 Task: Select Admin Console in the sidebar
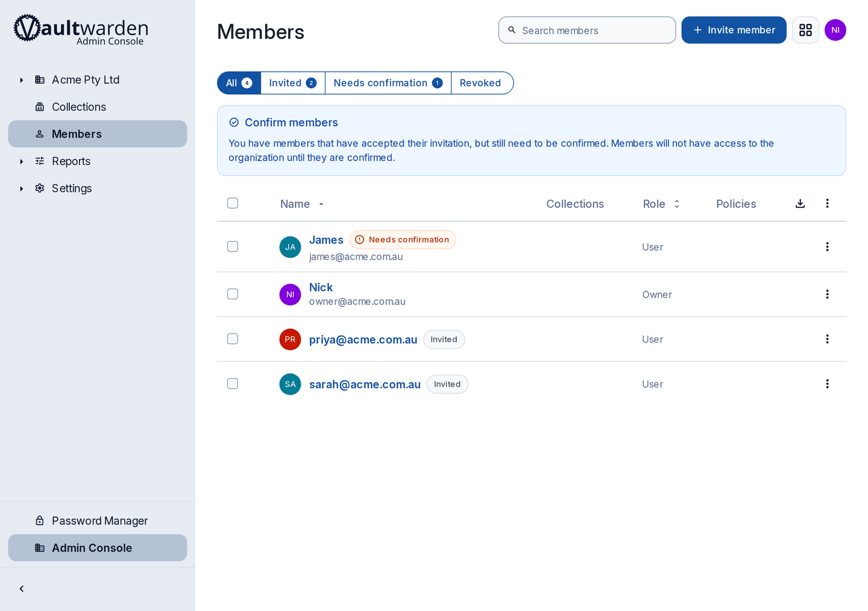pyautogui.click(x=98, y=548)
